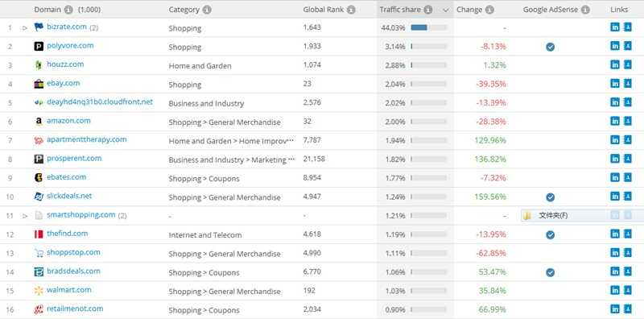Open LinkedIn link for ebay.com row

[615, 84]
